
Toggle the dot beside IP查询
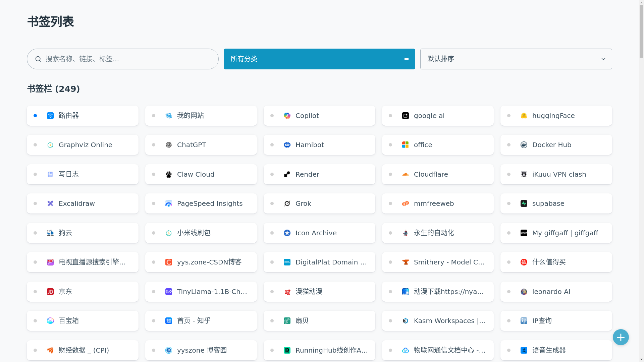[x=509, y=321]
